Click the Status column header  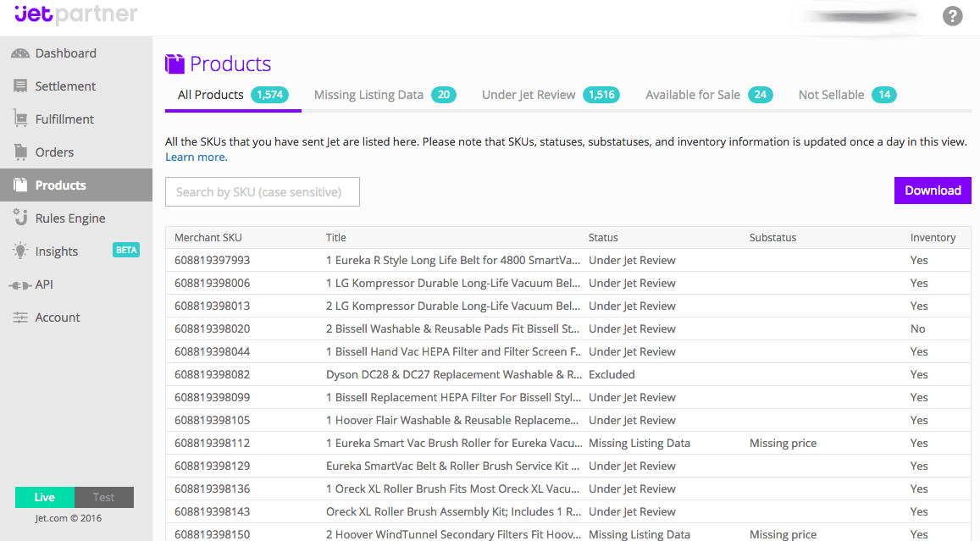pyautogui.click(x=603, y=237)
